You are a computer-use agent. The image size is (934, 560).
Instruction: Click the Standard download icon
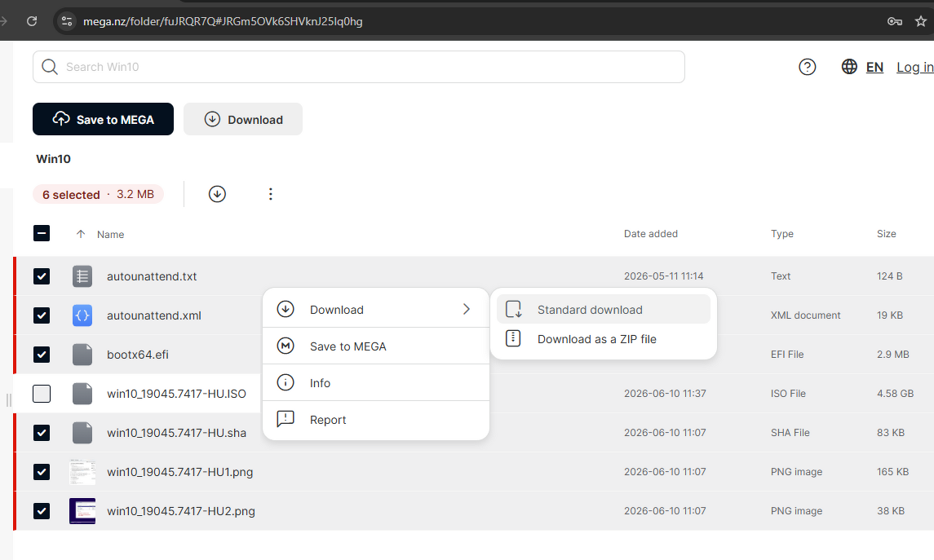pos(513,310)
